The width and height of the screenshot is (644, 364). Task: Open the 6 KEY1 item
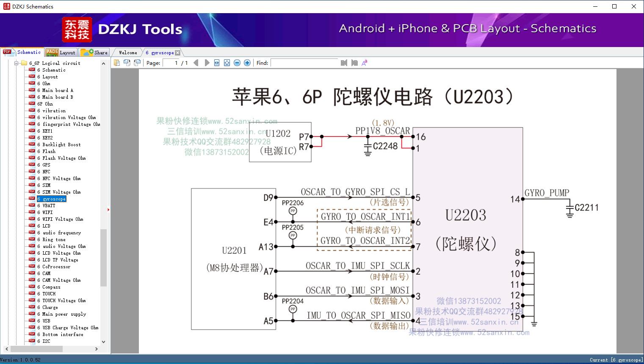(45, 131)
